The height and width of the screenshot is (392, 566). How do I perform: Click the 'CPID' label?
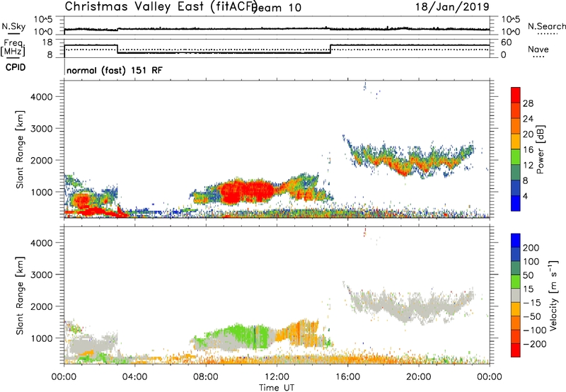pos(15,67)
